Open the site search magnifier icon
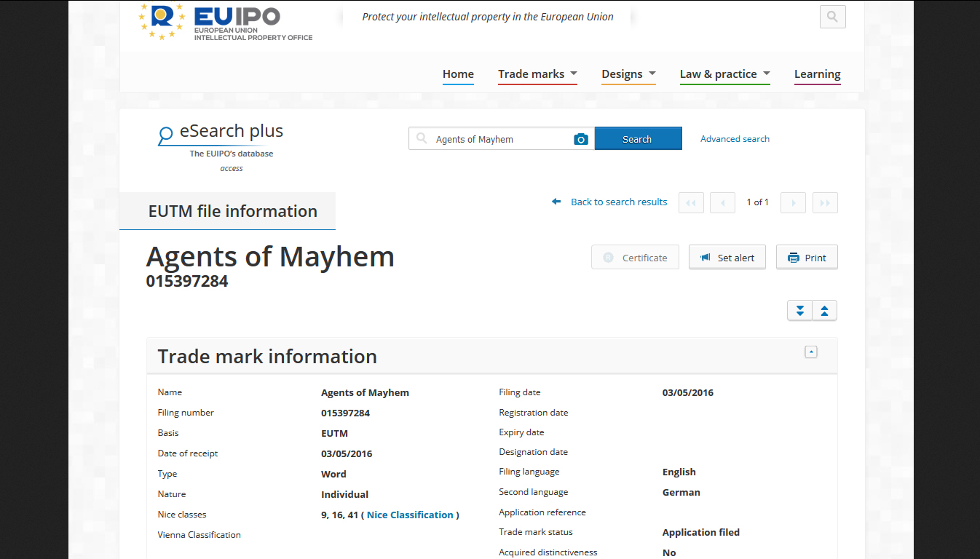This screenshot has height=559, width=980. tap(832, 17)
